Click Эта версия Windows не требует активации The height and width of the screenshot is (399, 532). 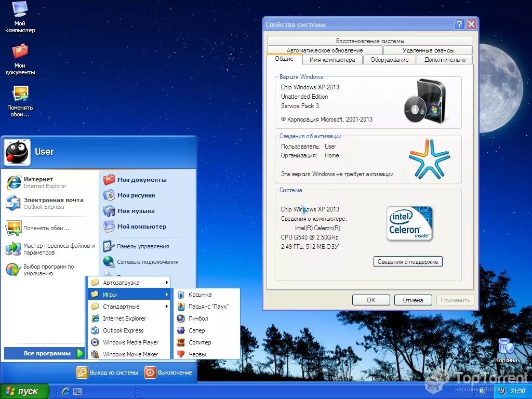click(337, 174)
